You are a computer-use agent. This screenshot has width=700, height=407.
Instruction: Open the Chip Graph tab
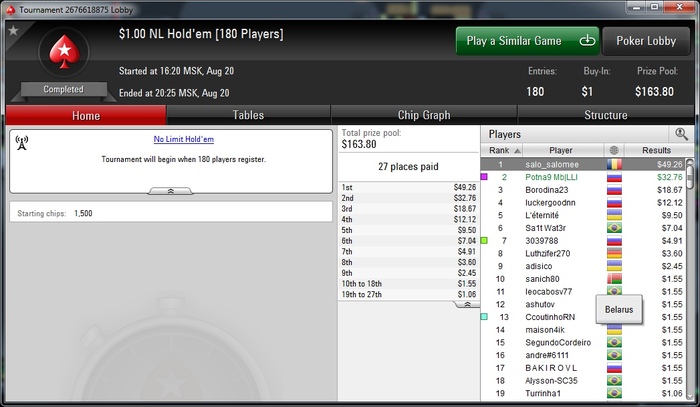pos(424,115)
